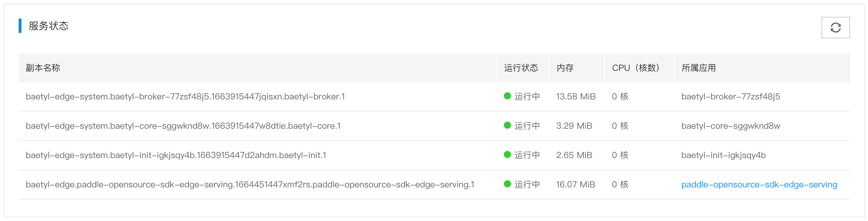Image resolution: width=868 pixels, height=221 pixels.
Task: Click the 13.58 MiB memory value
Action: (x=576, y=97)
